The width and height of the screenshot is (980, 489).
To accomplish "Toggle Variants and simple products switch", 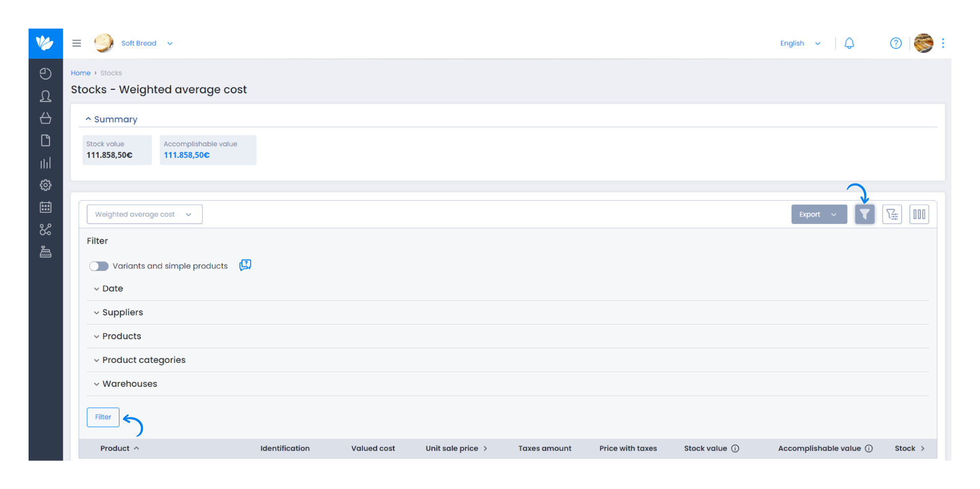I will (99, 266).
